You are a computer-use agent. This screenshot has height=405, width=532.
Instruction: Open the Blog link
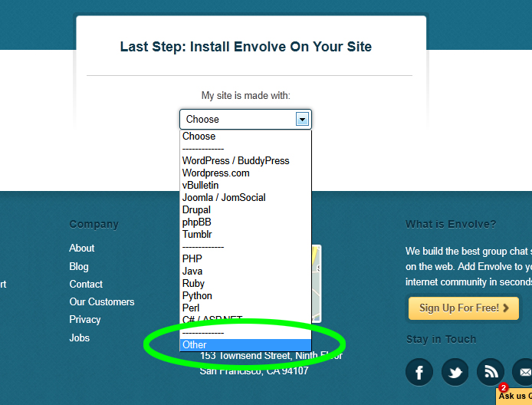[79, 266]
